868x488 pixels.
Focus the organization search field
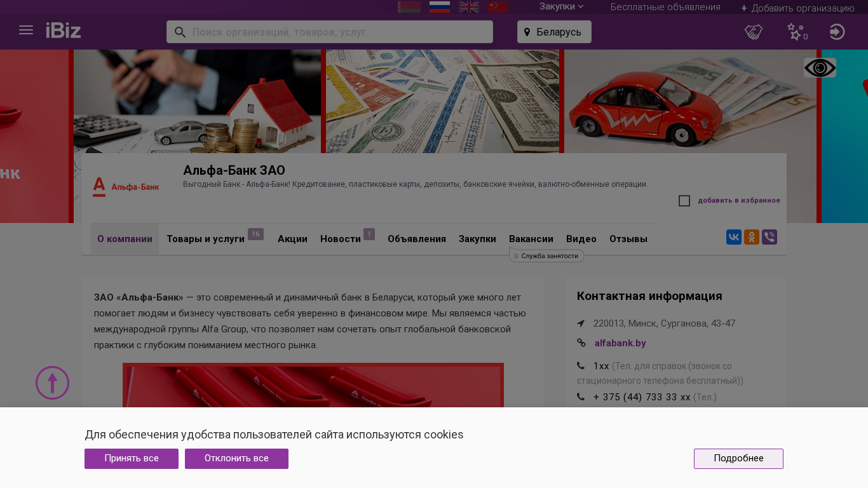(x=330, y=32)
